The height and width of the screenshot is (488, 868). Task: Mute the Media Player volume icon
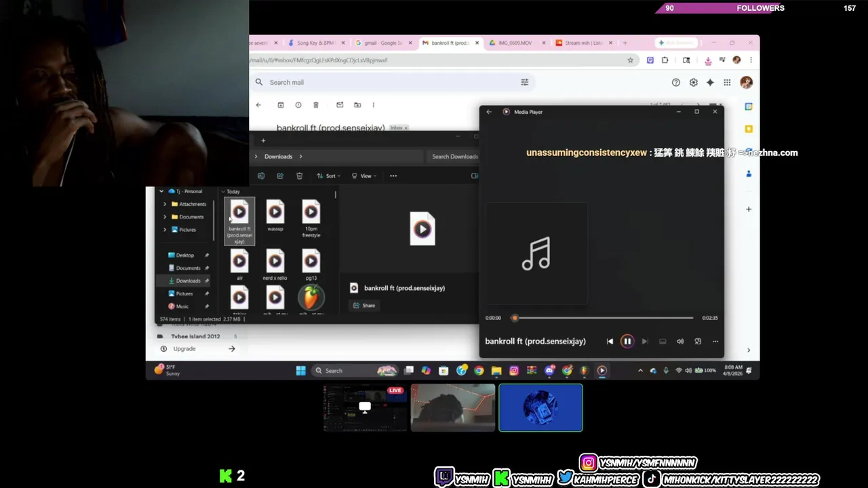(680, 342)
